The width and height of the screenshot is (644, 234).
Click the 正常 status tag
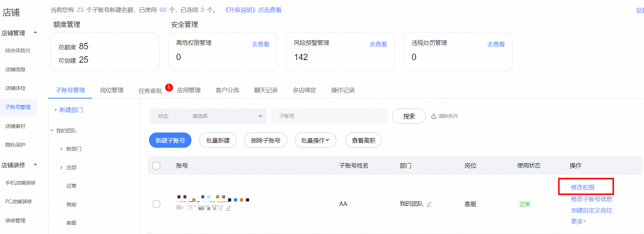point(524,204)
